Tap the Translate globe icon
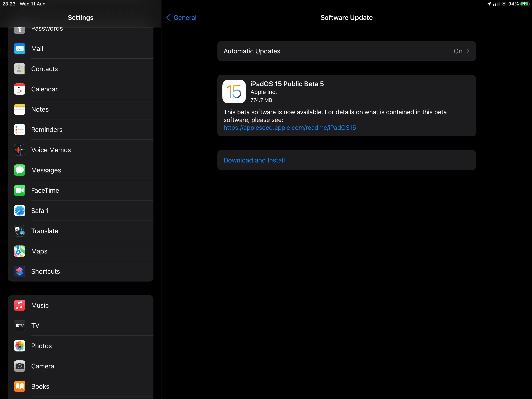Image resolution: width=532 pixels, height=399 pixels. [x=19, y=231]
